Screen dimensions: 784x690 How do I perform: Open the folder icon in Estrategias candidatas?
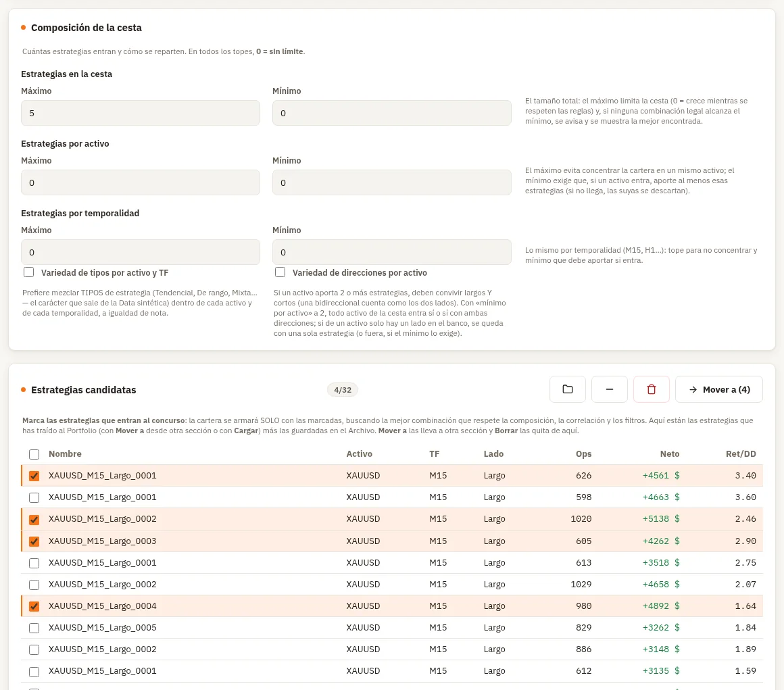click(568, 389)
